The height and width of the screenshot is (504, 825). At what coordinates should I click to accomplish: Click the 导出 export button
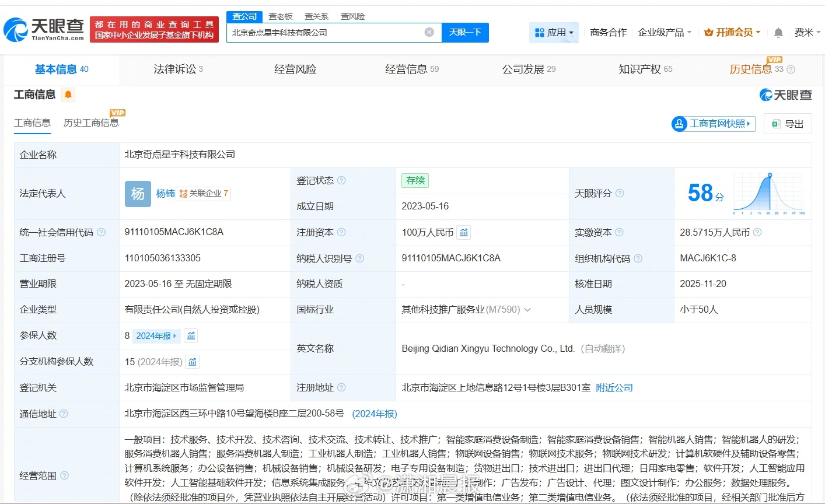788,124
